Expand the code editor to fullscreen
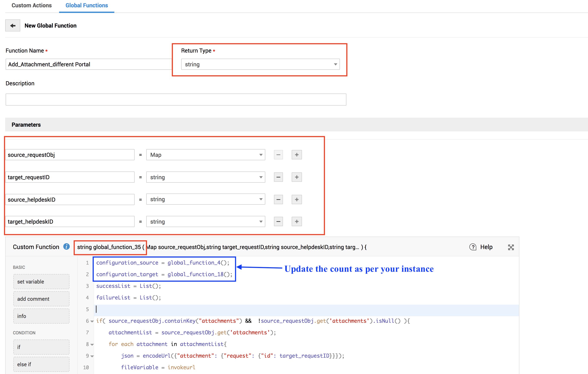Viewport: 588px width, 374px height. click(x=511, y=247)
